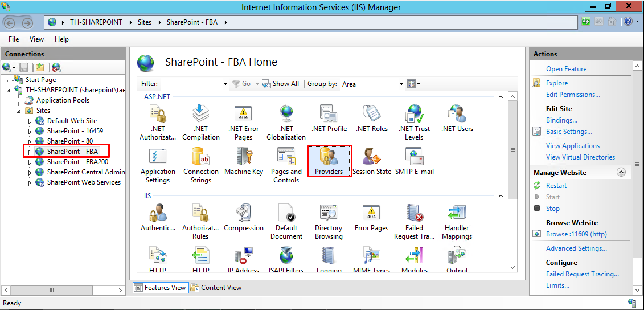Click the Bindings... link
Screen dimensions: 644x310
(x=561, y=120)
